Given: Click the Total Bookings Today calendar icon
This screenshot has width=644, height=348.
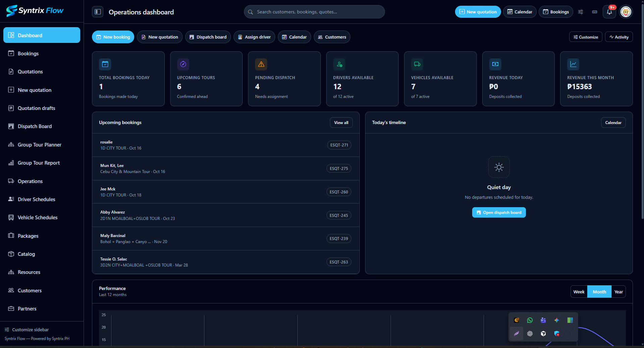Looking at the screenshot, I should [x=105, y=64].
